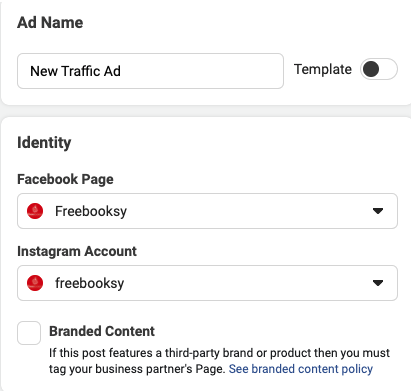This screenshot has width=411, height=391.
Task: Click the Instagram Account field label
Action: [77, 251]
